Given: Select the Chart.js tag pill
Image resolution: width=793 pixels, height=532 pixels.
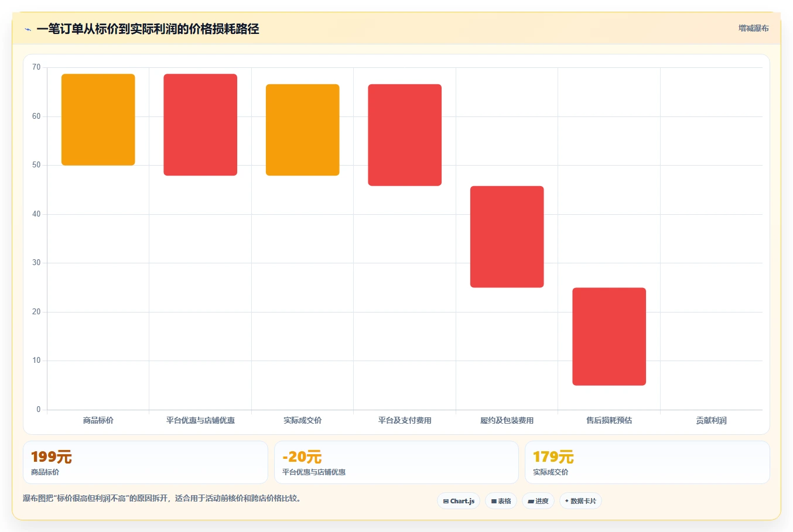Looking at the screenshot, I should tap(459, 501).
